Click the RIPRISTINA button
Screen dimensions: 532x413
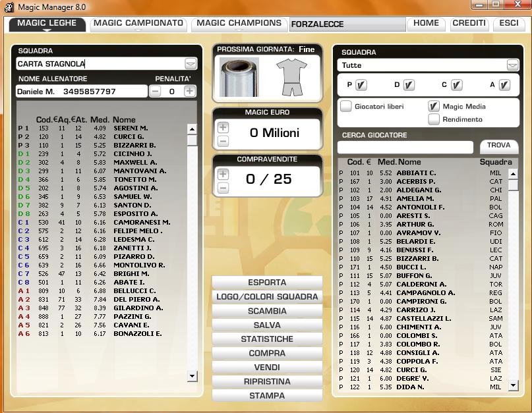(x=267, y=381)
